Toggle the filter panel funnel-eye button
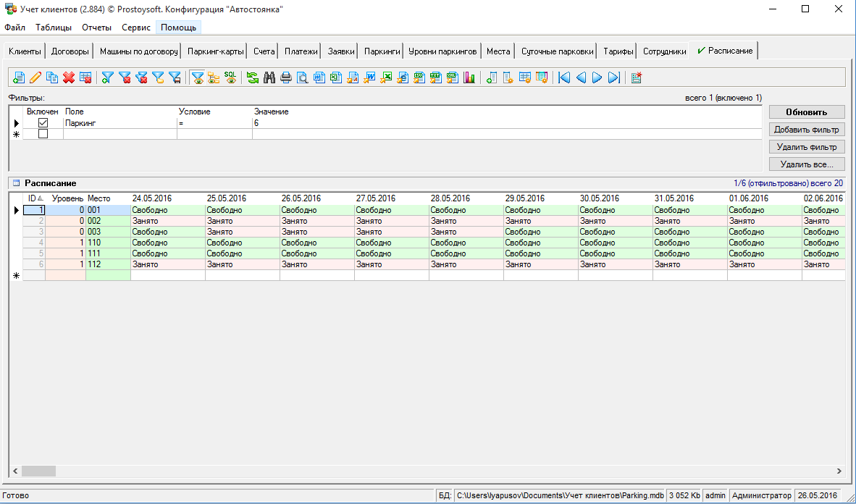856x504 pixels. (197, 77)
